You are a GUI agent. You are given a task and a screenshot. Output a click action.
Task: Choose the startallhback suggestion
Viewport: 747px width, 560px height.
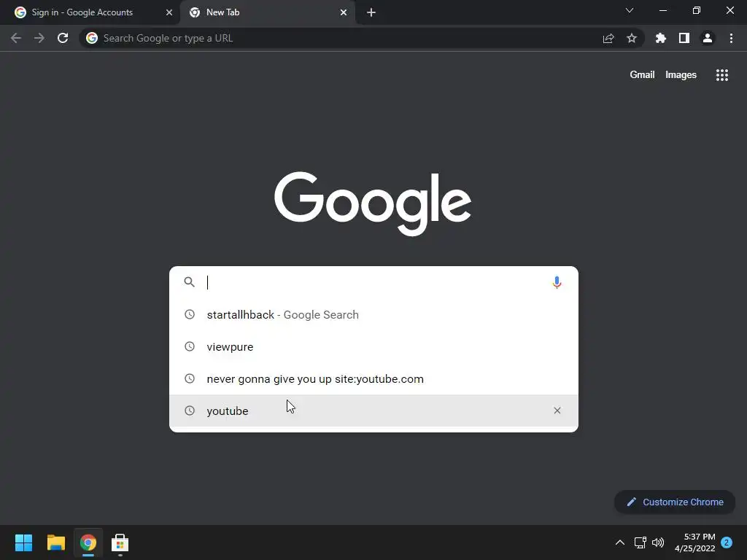pos(373,315)
